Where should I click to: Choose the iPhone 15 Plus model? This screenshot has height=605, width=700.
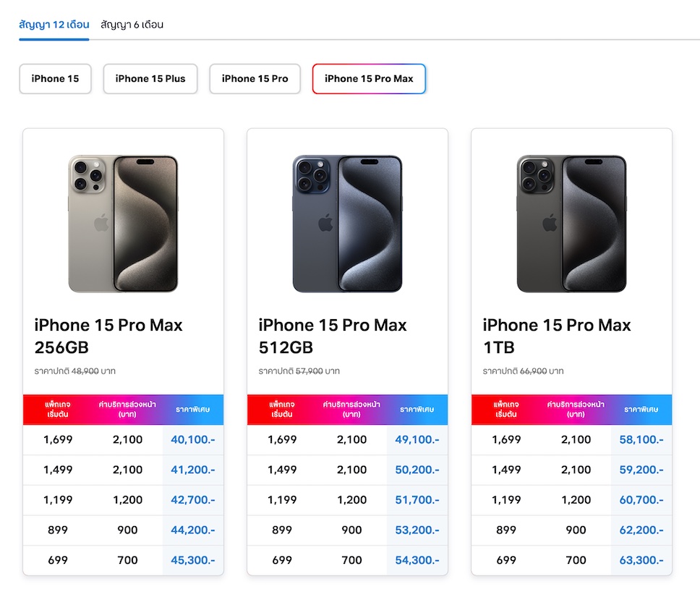(x=150, y=79)
